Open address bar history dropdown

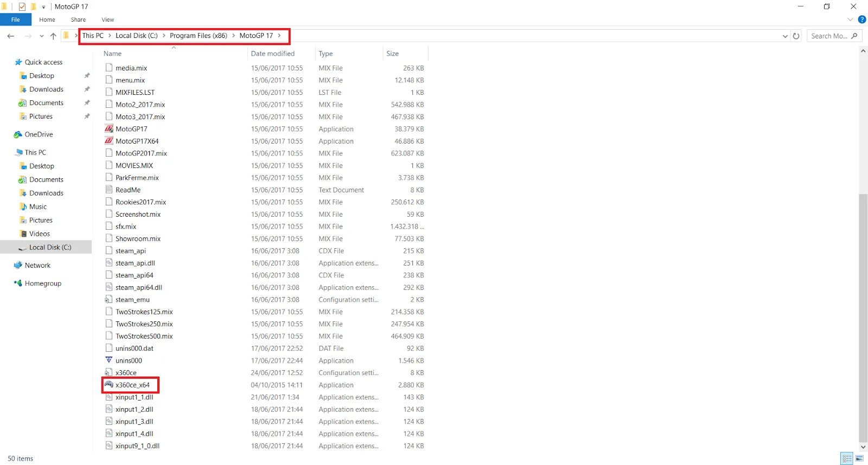click(x=785, y=36)
